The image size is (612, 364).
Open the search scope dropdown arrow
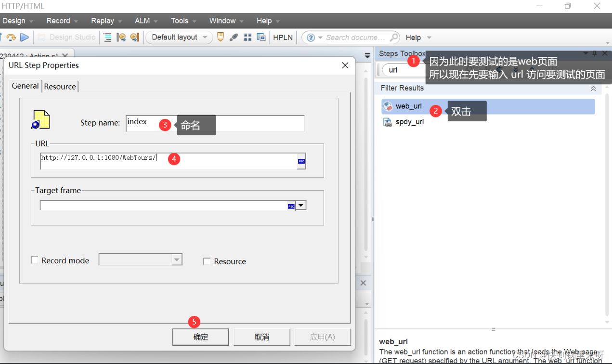pyautogui.click(x=320, y=38)
